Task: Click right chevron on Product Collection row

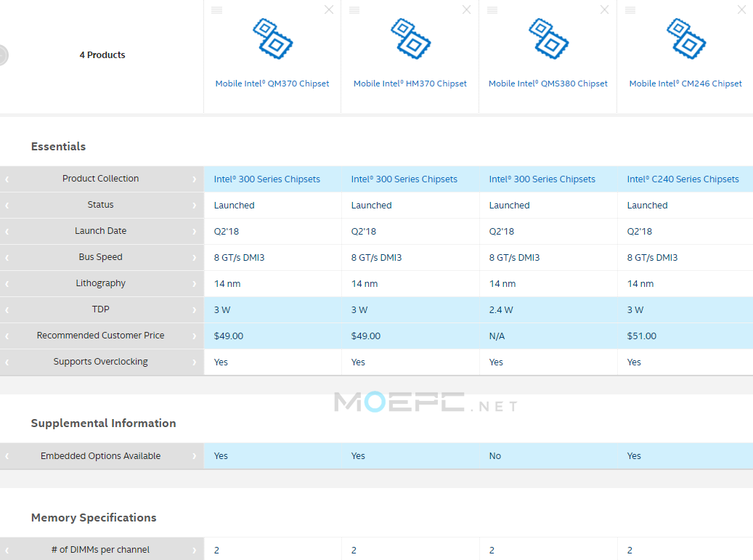Action: point(194,179)
